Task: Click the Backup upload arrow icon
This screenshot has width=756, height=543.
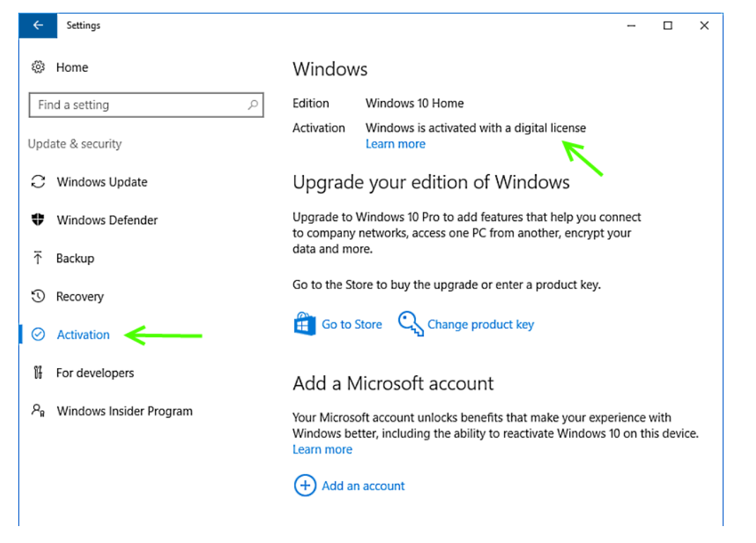Action: click(x=38, y=258)
